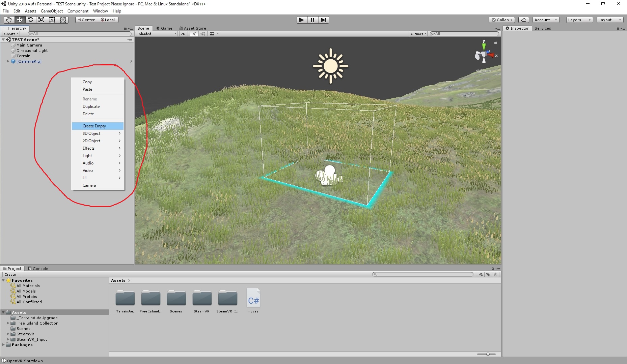
Task: Select the Hand tool in the toolbar
Action: tap(9, 20)
